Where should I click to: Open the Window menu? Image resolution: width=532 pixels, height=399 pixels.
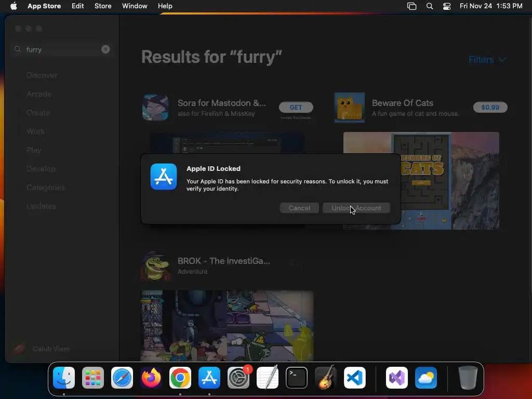135,6
